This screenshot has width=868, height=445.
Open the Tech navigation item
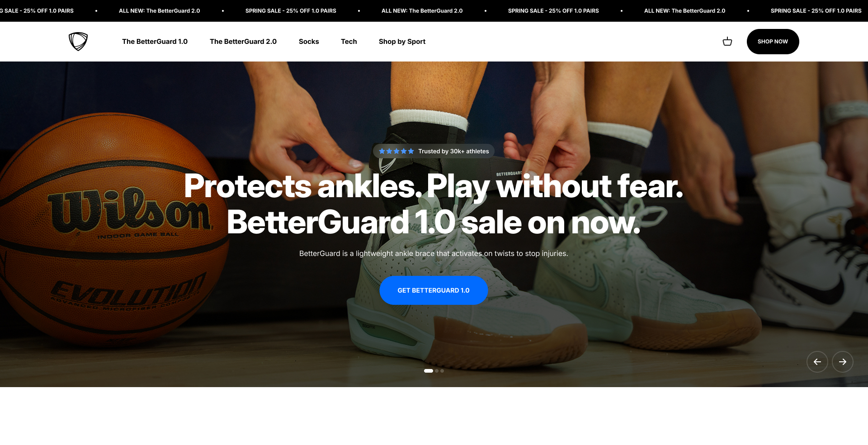coord(349,42)
